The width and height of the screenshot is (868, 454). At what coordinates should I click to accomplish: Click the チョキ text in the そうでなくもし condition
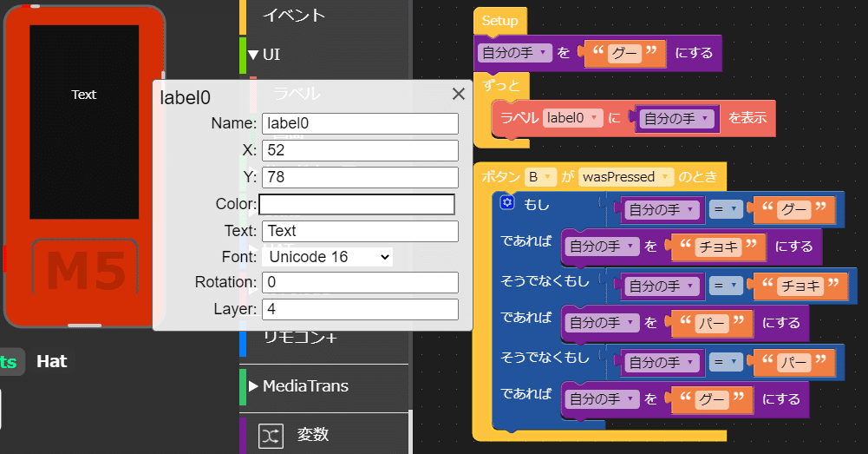799,286
